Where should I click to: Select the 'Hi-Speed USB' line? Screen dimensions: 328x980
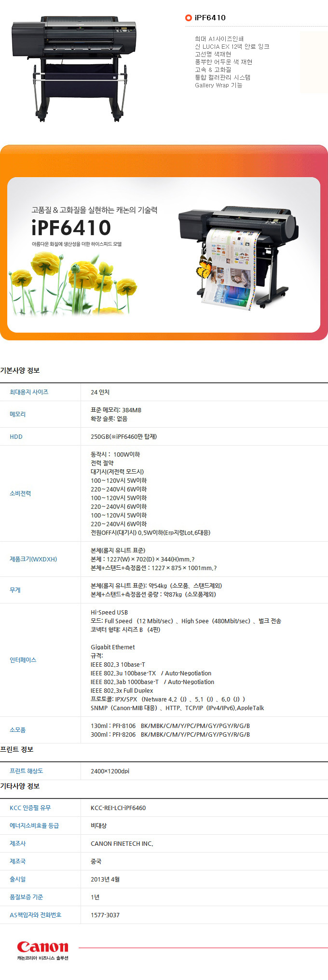pyautogui.click(x=109, y=612)
